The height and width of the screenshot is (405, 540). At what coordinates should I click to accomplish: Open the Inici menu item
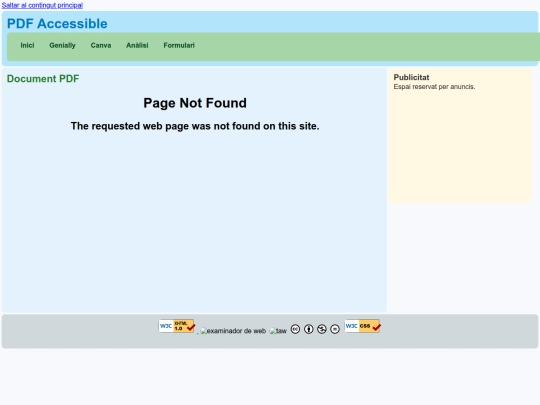pos(27,45)
